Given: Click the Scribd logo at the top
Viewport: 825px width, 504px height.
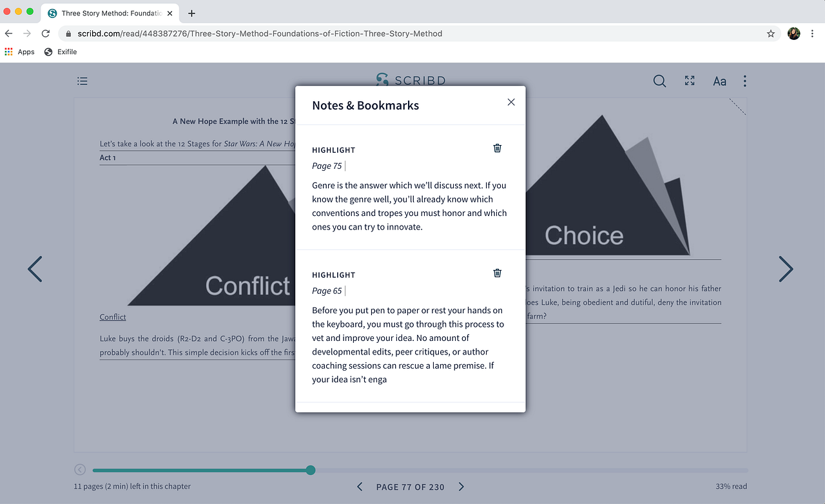Looking at the screenshot, I should click(x=410, y=80).
